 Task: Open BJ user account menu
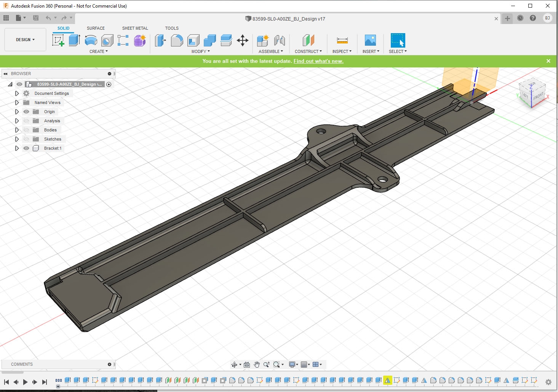[547, 18]
